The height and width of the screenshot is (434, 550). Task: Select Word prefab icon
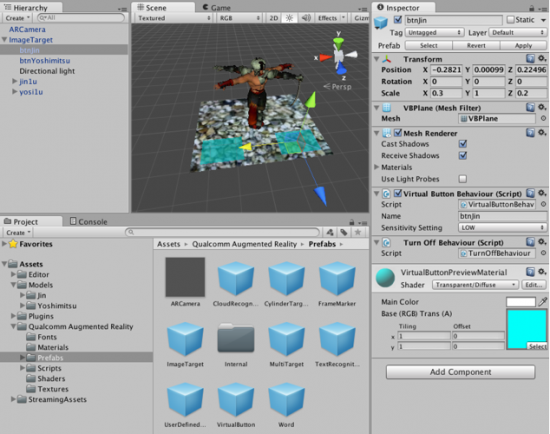(286, 400)
